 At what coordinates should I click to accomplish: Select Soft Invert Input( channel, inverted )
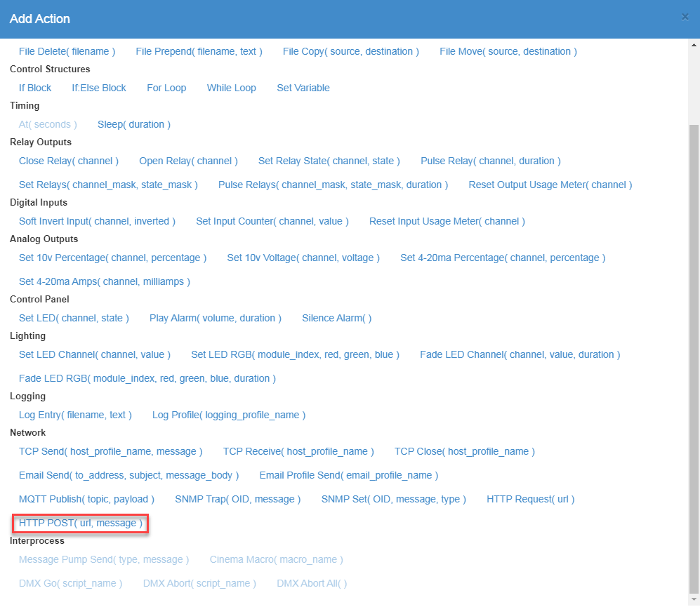(97, 221)
